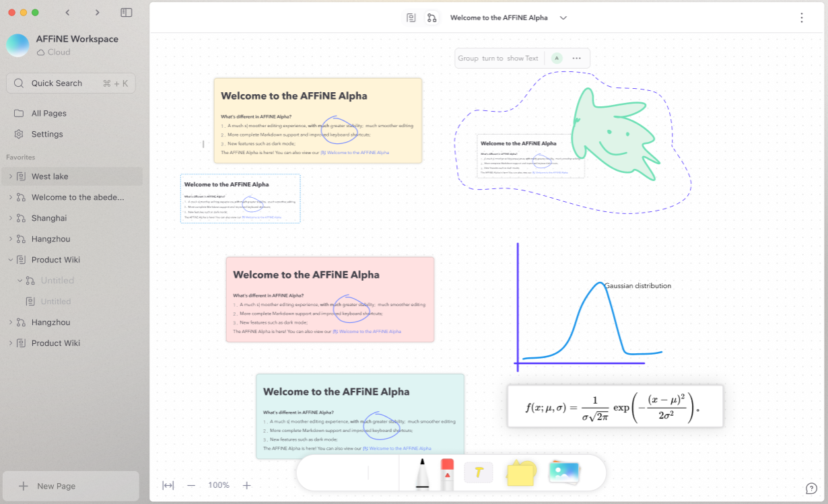Open the West lake page

(x=50, y=176)
